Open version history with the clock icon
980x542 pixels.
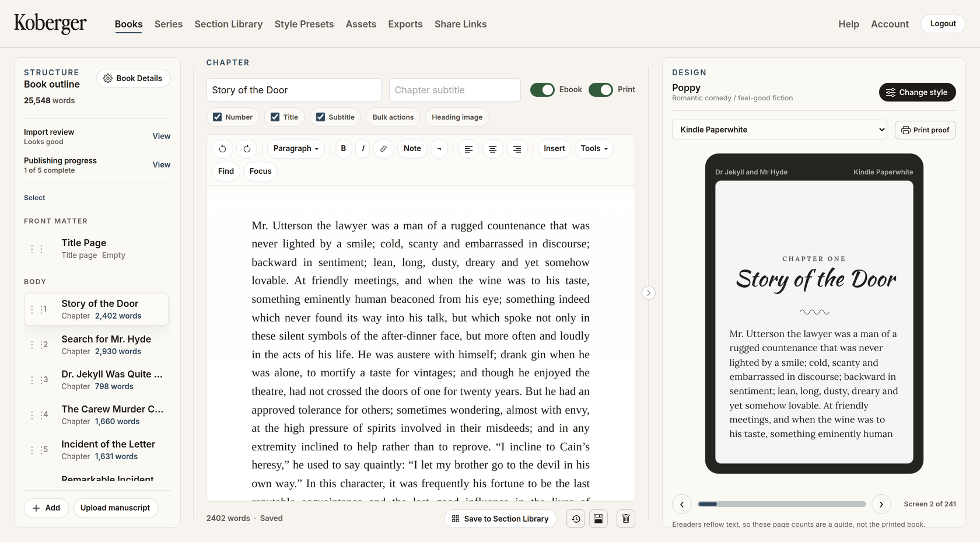pos(576,519)
